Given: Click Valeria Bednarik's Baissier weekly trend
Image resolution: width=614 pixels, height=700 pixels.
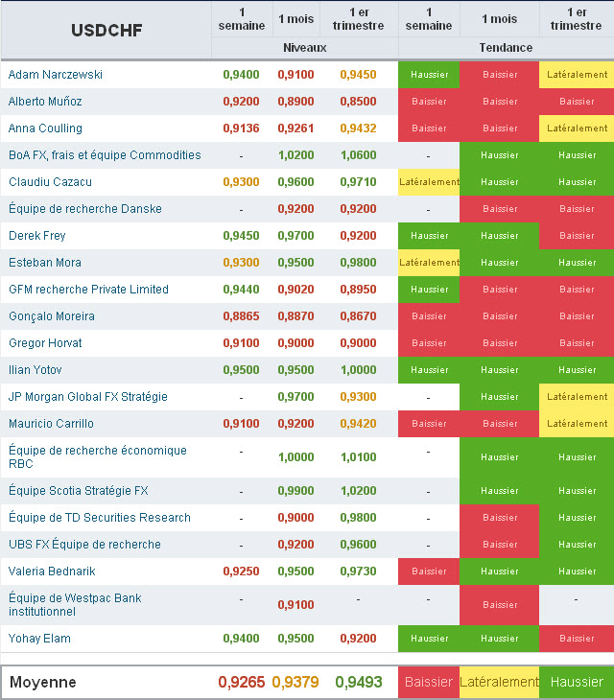Looking at the screenshot, I should (x=429, y=571).
